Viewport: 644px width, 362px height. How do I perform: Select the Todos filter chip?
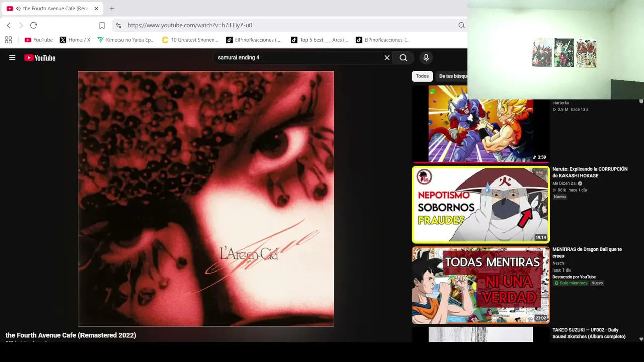coord(422,76)
